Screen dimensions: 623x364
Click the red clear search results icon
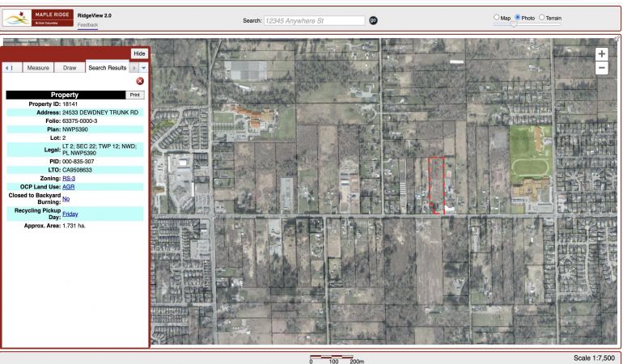tap(139, 82)
